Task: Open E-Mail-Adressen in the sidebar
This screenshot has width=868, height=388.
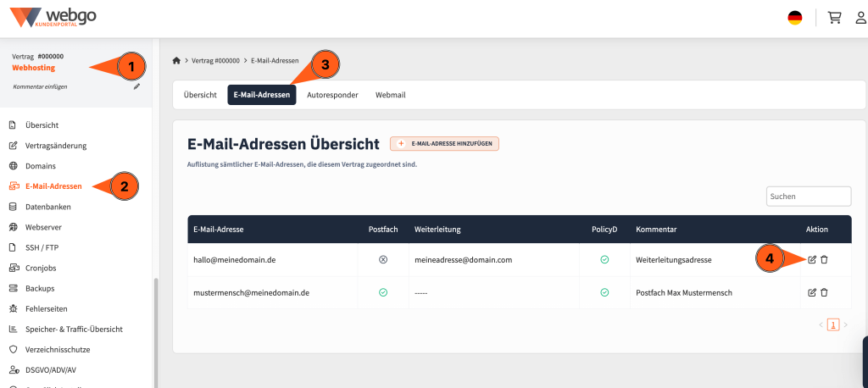Action: (53, 186)
